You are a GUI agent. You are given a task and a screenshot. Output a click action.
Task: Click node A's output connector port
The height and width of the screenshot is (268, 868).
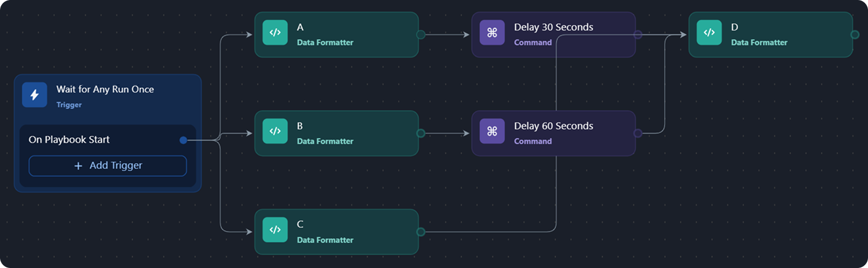(x=421, y=35)
